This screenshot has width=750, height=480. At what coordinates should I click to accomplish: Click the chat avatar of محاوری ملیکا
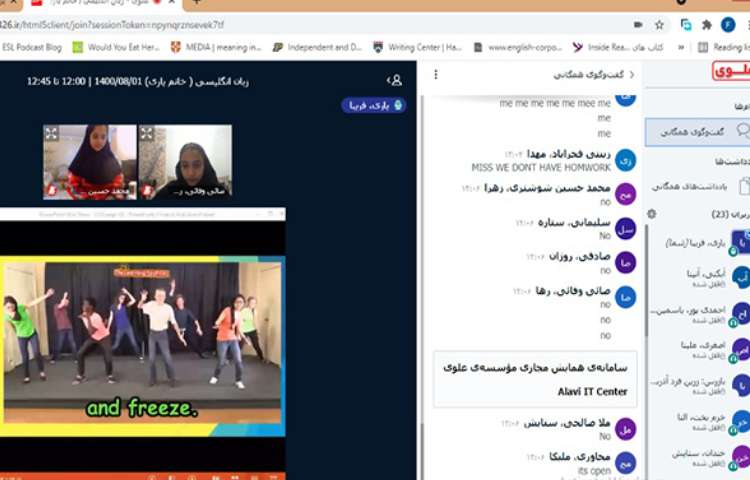625,463
